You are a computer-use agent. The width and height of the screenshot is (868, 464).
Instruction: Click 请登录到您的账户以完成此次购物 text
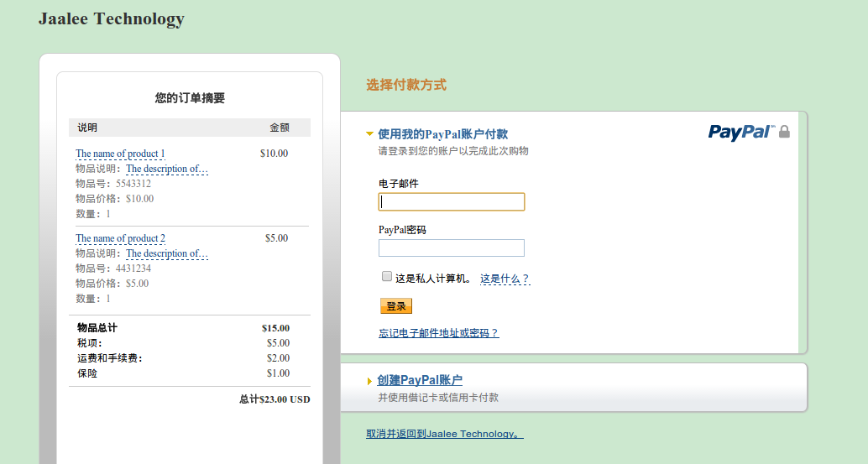pos(453,151)
